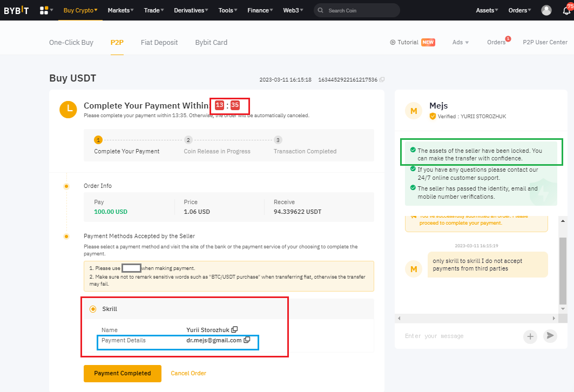Expand the Tools dropdown
The width and height of the screenshot is (574, 392).
(228, 10)
